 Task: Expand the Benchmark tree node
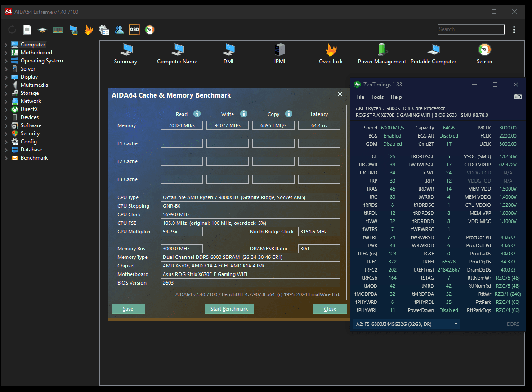click(6, 158)
